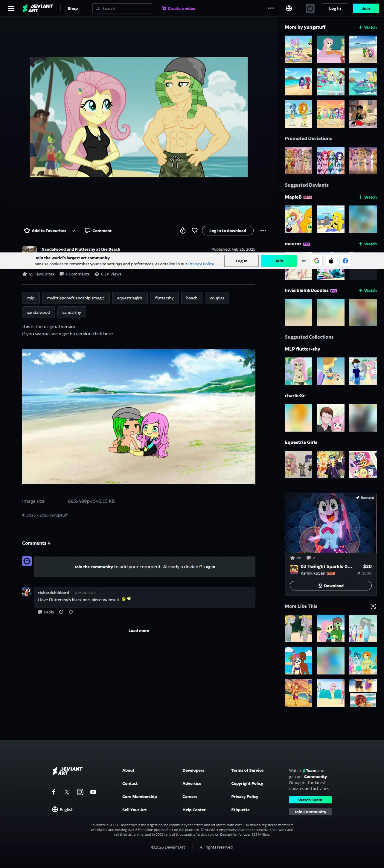The image size is (384, 868).
Task: Watch suggested deviant InvisibleInkDoodles
Action: tap(368, 290)
